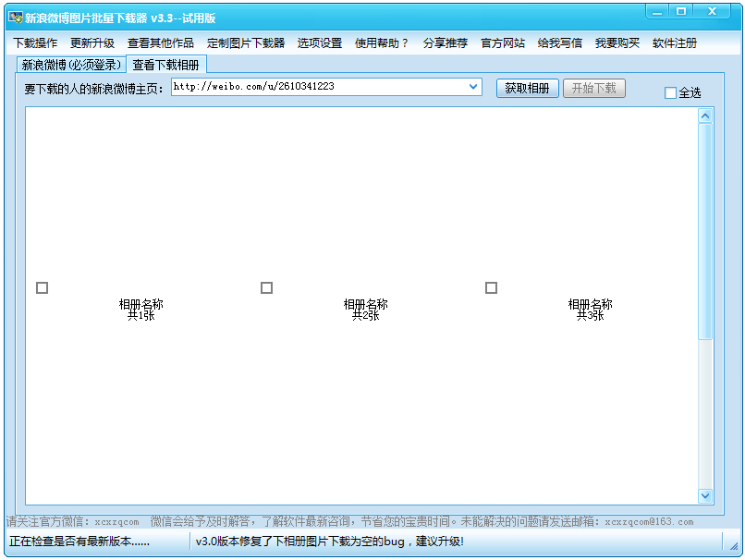Screen dimensions: 745x560
Task: Open the 官方网站 menu
Action: coord(503,43)
